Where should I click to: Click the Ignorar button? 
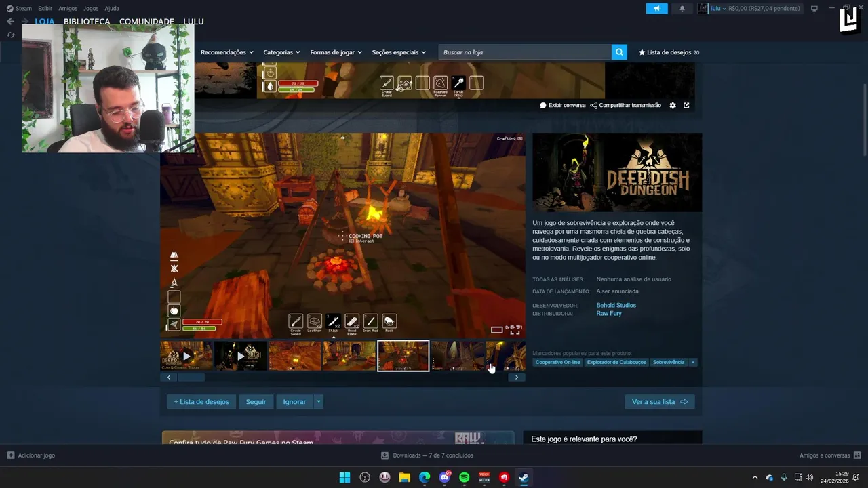point(294,402)
